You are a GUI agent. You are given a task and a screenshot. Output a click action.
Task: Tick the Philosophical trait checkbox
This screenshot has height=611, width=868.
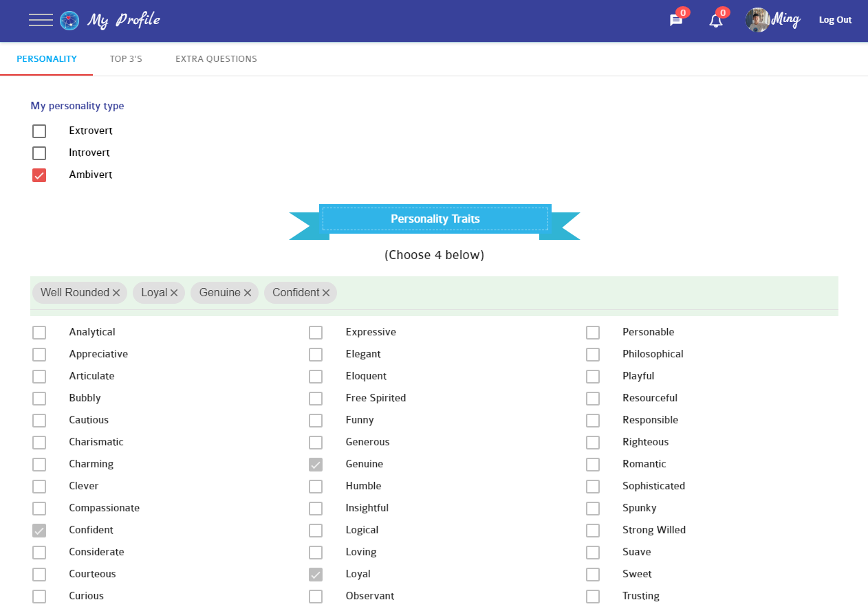coord(593,355)
